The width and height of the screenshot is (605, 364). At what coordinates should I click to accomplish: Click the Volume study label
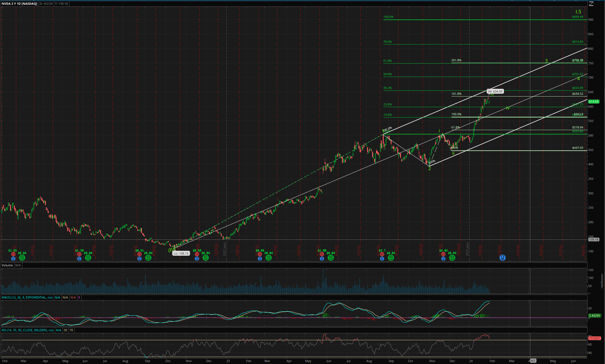7,265
